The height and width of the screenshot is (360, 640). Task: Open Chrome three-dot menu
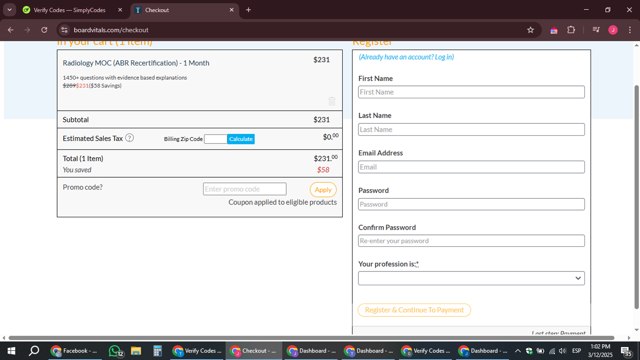tap(630, 30)
